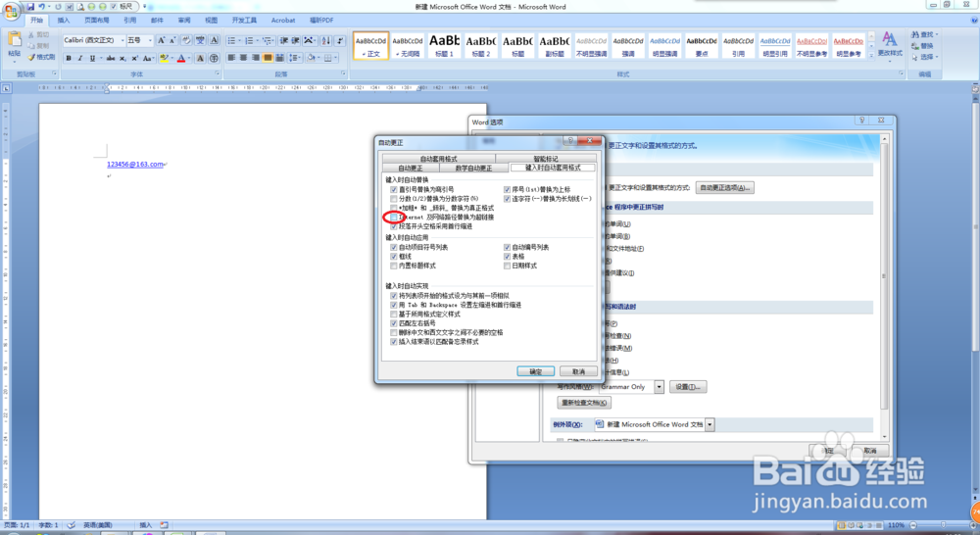Apply subscript formatting

tap(122, 58)
